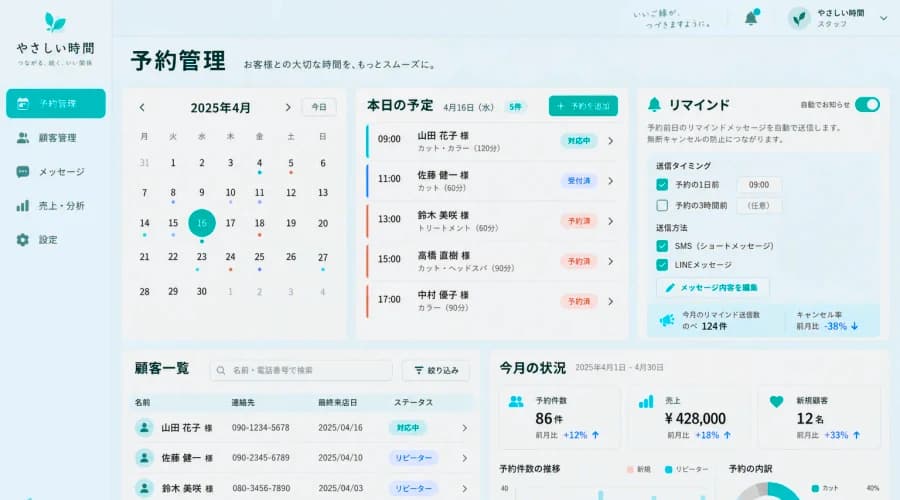Toggle the 自動でお知らせ switch
The height and width of the screenshot is (500, 900).
pos(867,104)
